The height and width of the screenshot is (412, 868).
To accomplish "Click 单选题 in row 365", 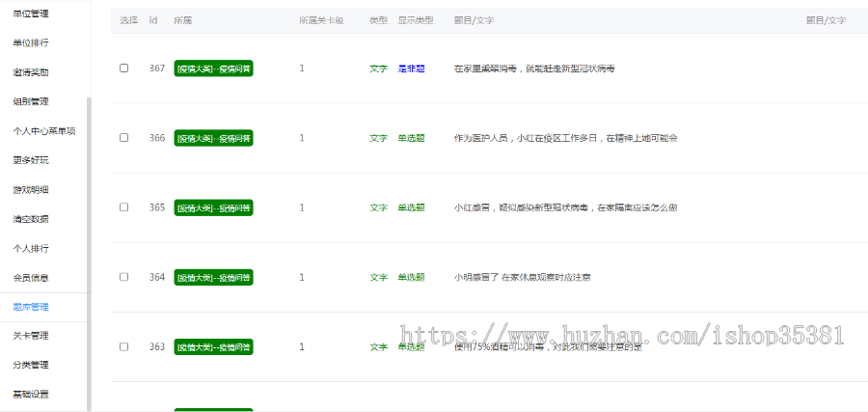I will click(x=411, y=207).
